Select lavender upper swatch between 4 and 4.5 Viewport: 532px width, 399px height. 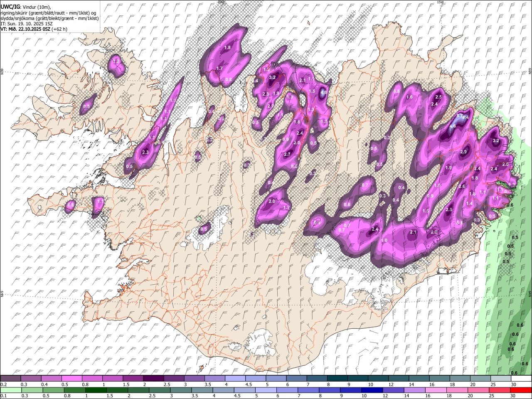[235, 378]
